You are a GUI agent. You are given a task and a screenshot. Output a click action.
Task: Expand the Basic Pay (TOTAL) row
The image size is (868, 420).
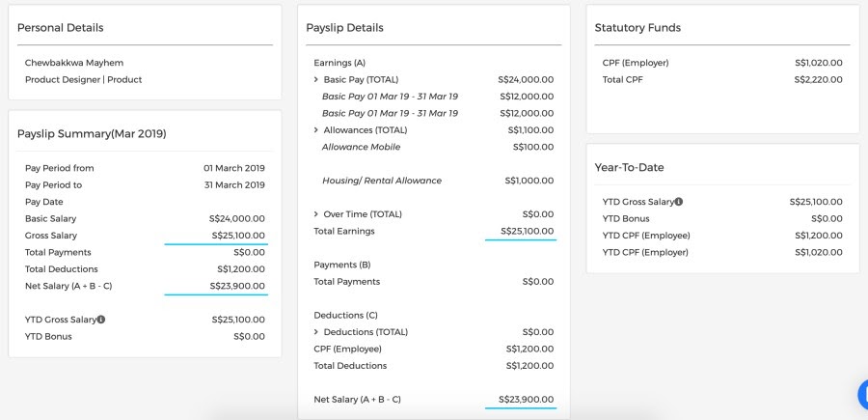coord(316,79)
